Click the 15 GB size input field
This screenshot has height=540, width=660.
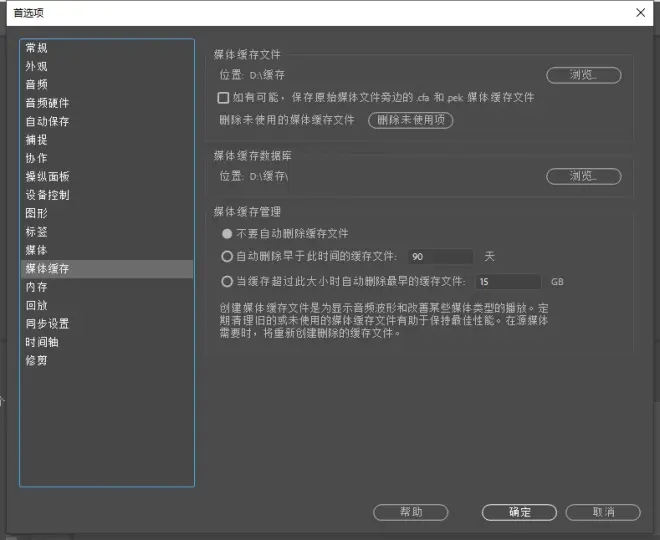coord(508,282)
